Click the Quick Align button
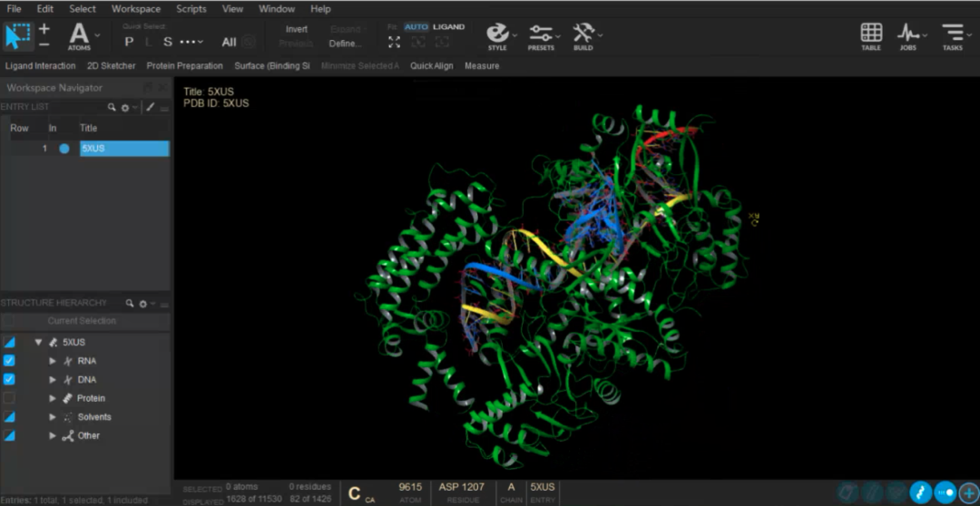 pos(431,66)
